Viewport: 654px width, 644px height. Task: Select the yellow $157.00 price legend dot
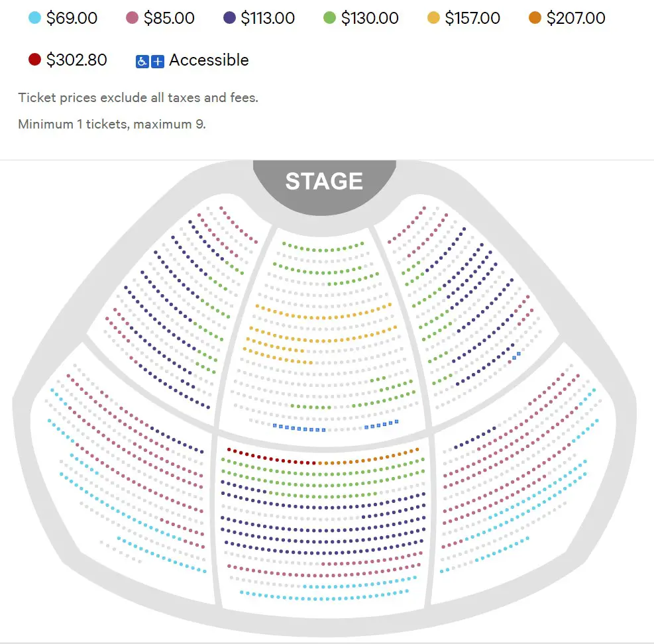(x=434, y=17)
